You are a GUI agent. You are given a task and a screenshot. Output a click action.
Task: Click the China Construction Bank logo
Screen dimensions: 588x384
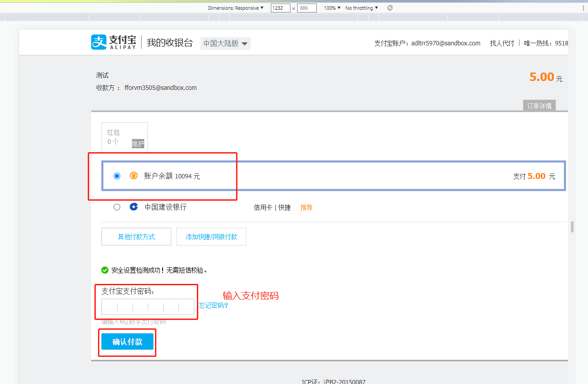(134, 207)
